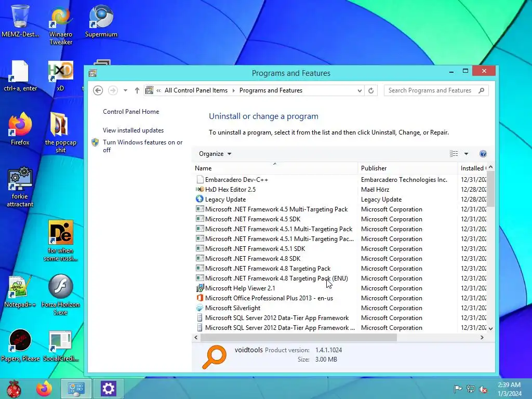Open help question mark button

pyautogui.click(x=483, y=154)
